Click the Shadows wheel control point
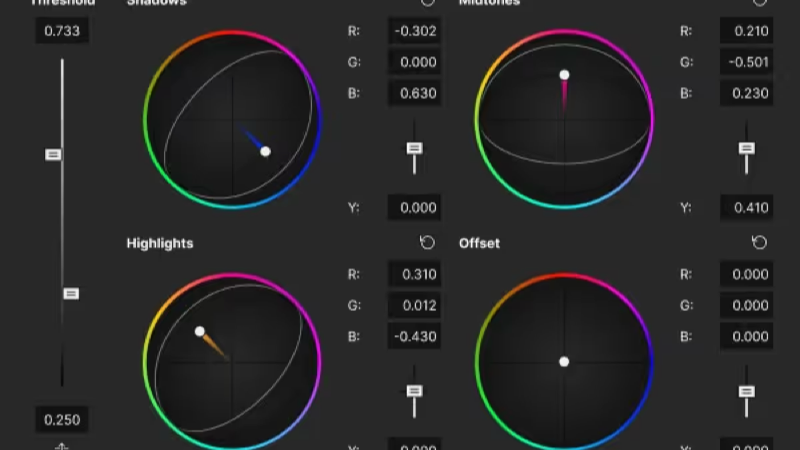 (x=265, y=152)
